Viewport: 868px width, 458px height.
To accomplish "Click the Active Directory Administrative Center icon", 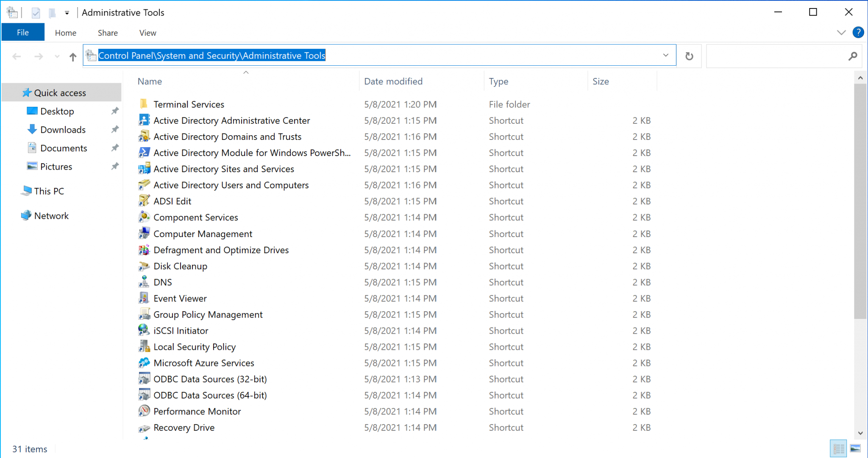I will click(144, 120).
